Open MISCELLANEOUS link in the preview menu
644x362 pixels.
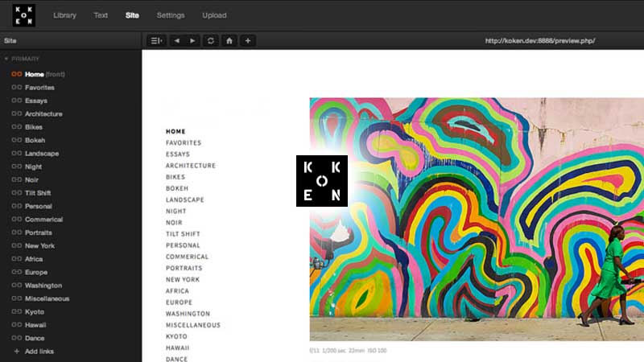click(x=193, y=325)
